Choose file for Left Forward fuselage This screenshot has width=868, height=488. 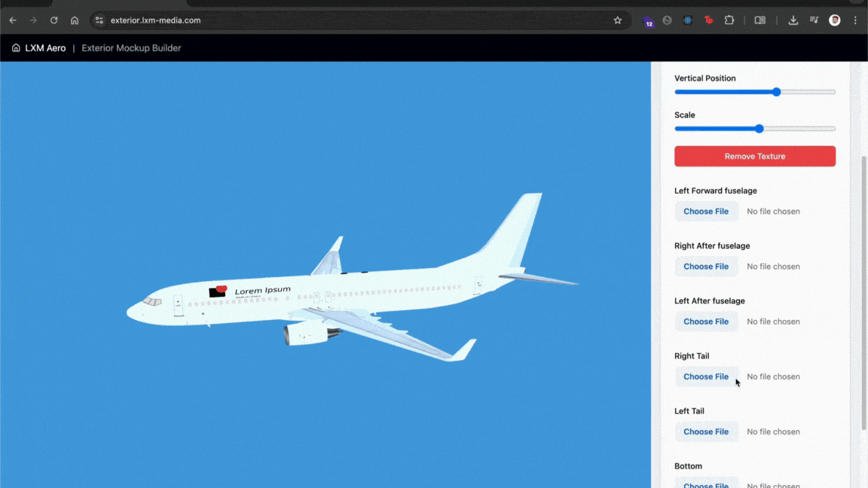coord(706,212)
